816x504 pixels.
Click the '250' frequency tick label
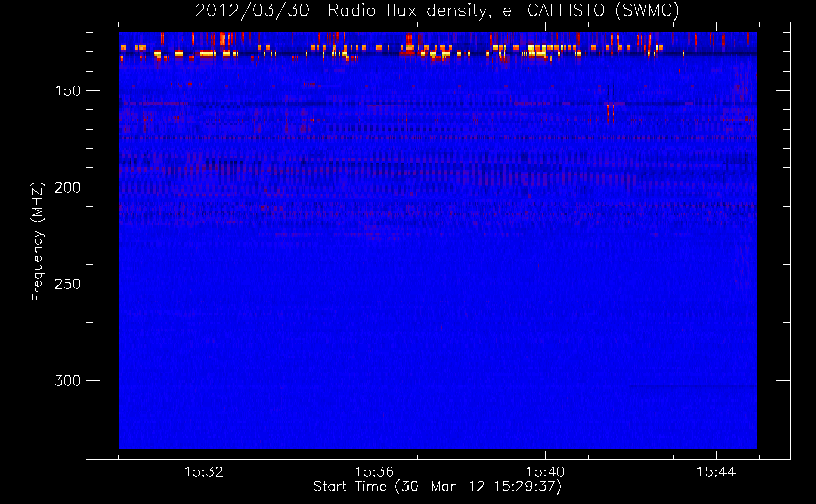[68, 284]
